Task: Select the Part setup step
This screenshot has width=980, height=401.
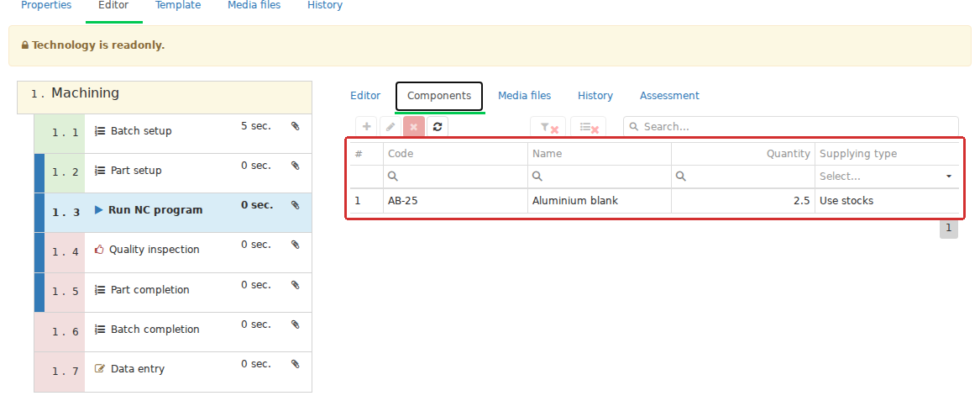Action: [173, 173]
